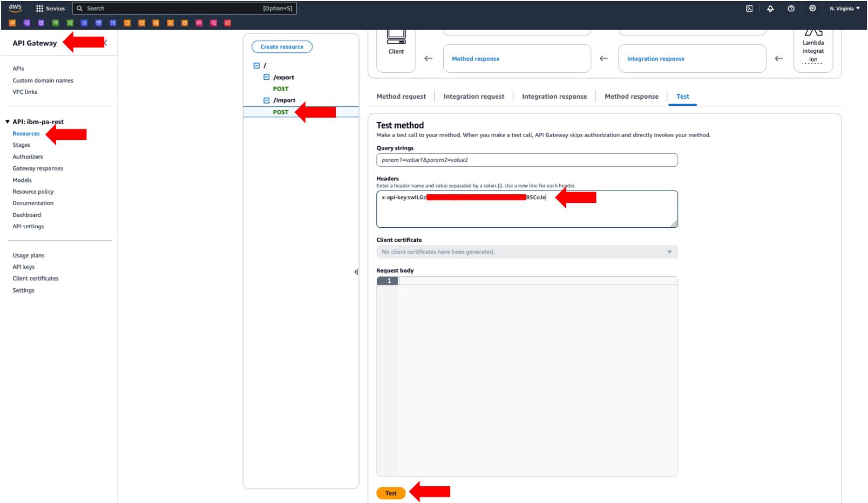Open Dashboard in the sidebar

(x=26, y=215)
